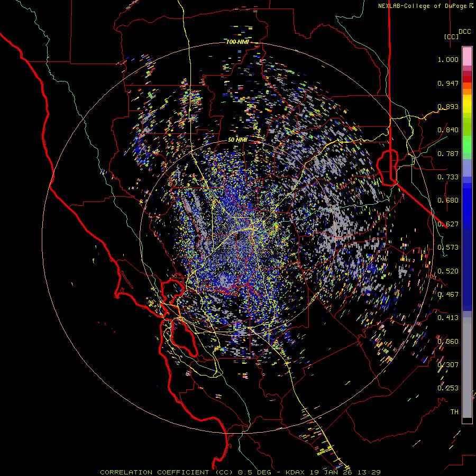Select the 0.573 legend value

click(x=448, y=248)
